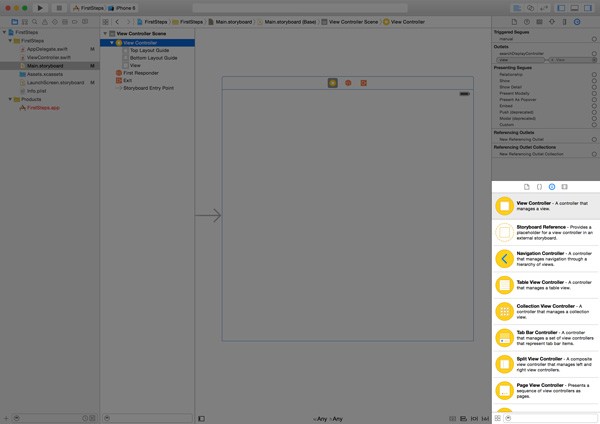Show the Identity inspector
The width and height of the screenshot is (600, 424).
click(x=539, y=22)
